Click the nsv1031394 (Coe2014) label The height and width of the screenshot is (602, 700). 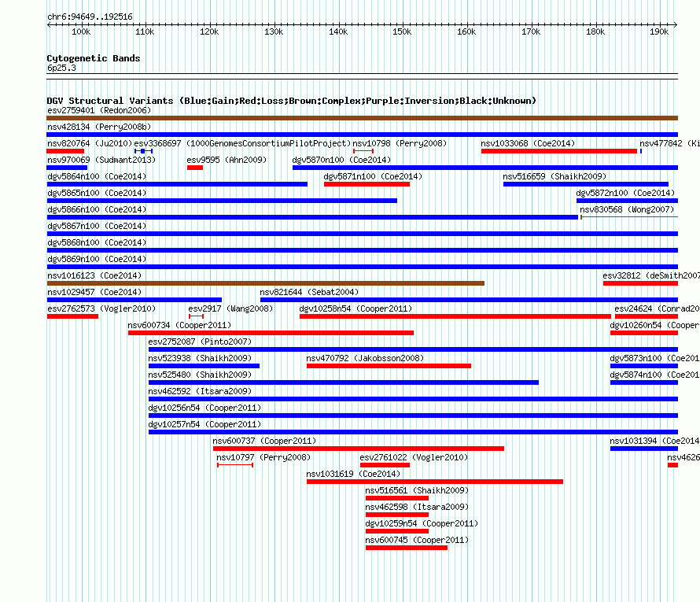coord(654,441)
